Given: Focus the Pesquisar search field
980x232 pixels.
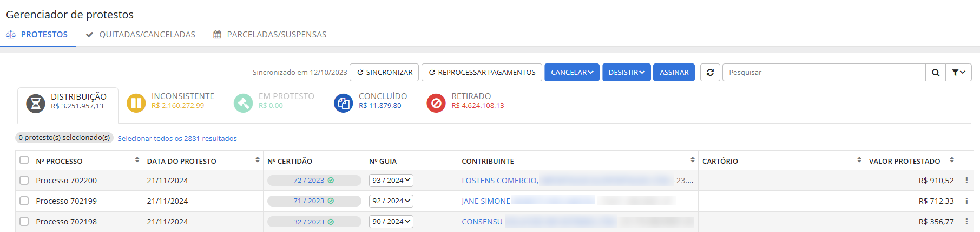Looking at the screenshot, I should pyautogui.click(x=824, y=73).
